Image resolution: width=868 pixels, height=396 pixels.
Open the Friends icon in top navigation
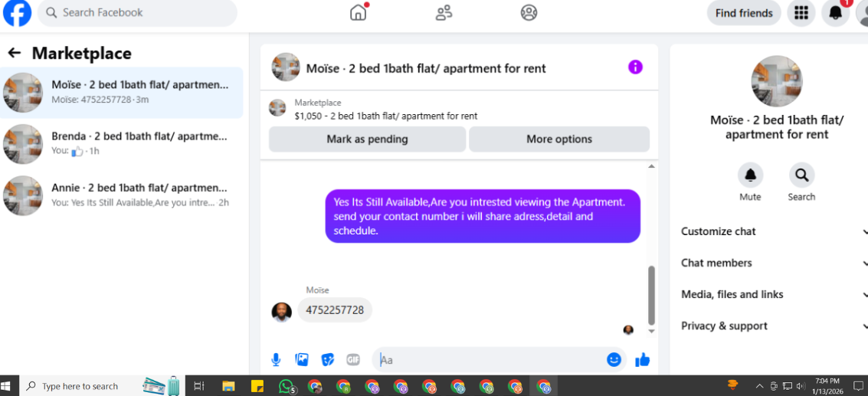[x=444, y=13]
